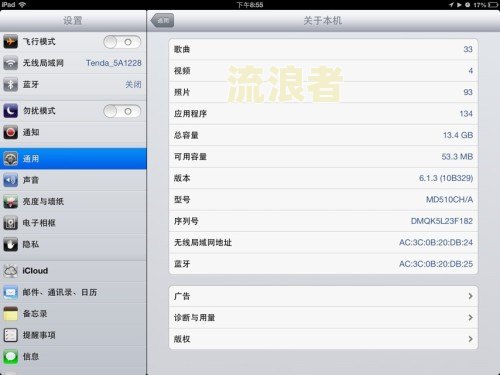Tap the Brightness & Wallpaper (亮度与墙纸) icon
This screenshot has height=375, width=500.
(x=10, y=202)
